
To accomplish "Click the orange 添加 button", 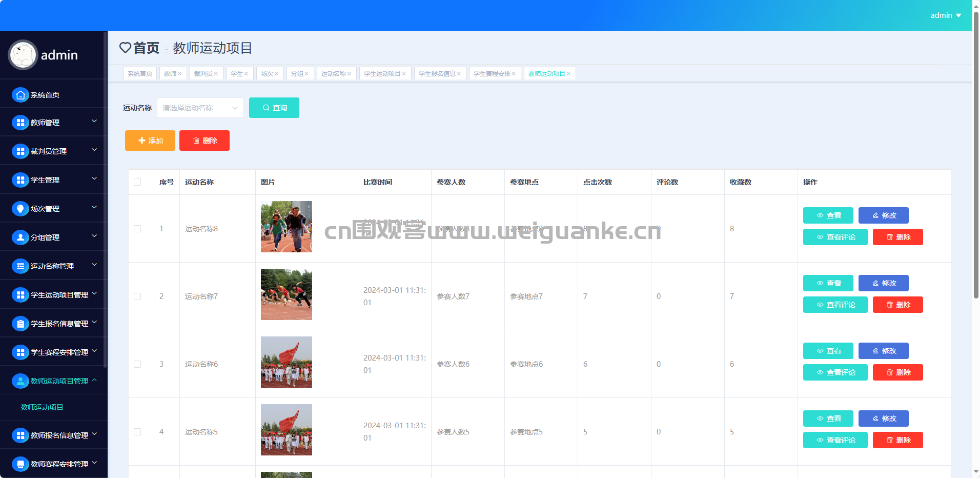I will [150, 141].
